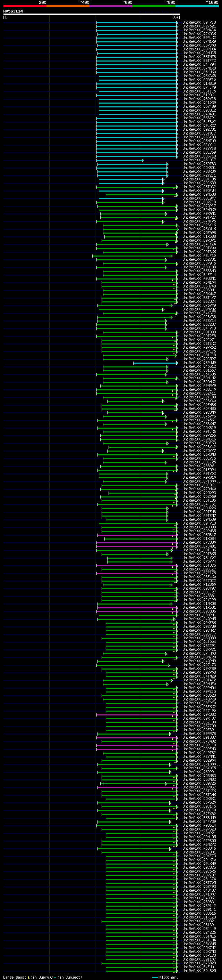Image resolution: width=222 pixels, height=980 pixels.
Task: Select hit label UniRef100_Q6XGX8
Action: [x=199, y=76]
